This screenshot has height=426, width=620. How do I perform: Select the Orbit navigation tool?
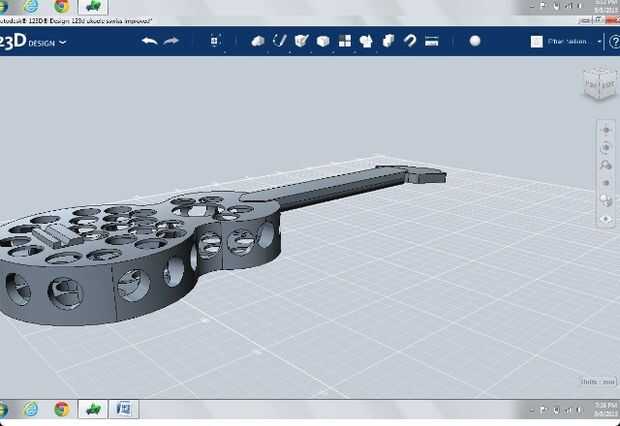[606, 148]
